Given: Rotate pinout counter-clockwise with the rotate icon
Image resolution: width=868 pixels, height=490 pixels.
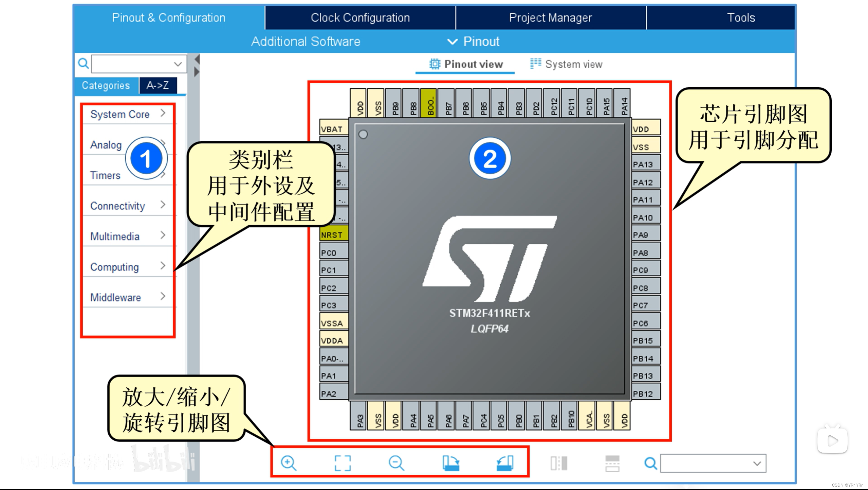Looking at the screenshot, I should 505,463.
